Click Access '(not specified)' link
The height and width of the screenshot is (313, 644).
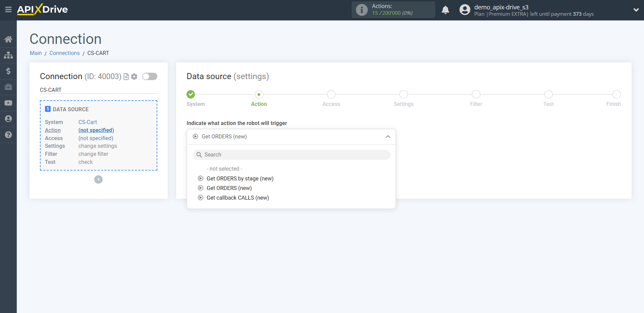[96, 138]
